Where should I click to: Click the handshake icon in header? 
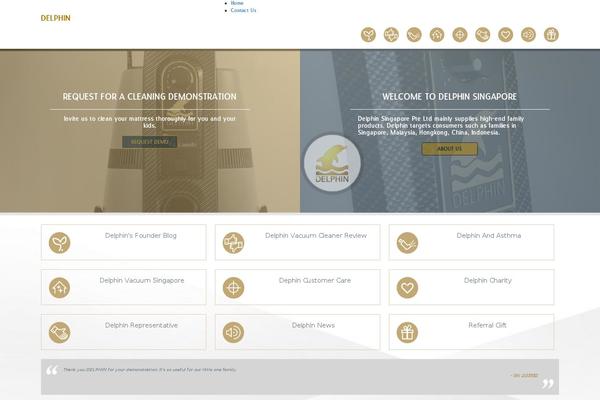pyautogui.click(x=483, y=35)
